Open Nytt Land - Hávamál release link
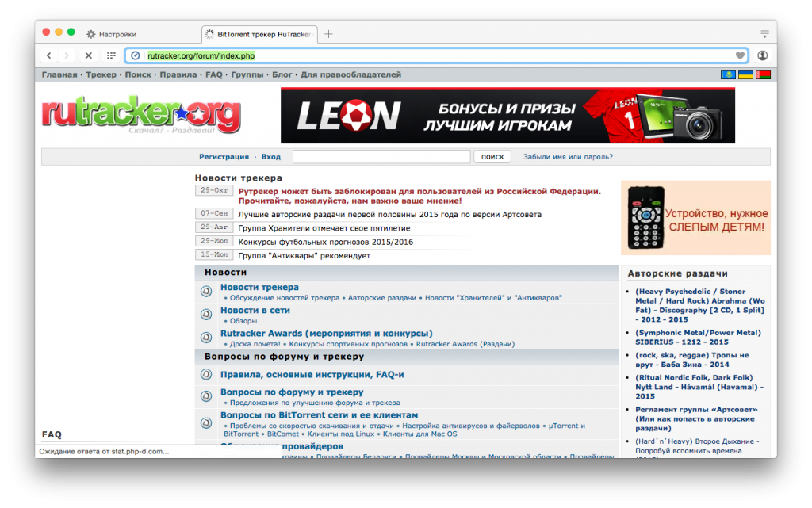Image resolution: width=812 pixels, height=508 pixels. click(699, 387)
